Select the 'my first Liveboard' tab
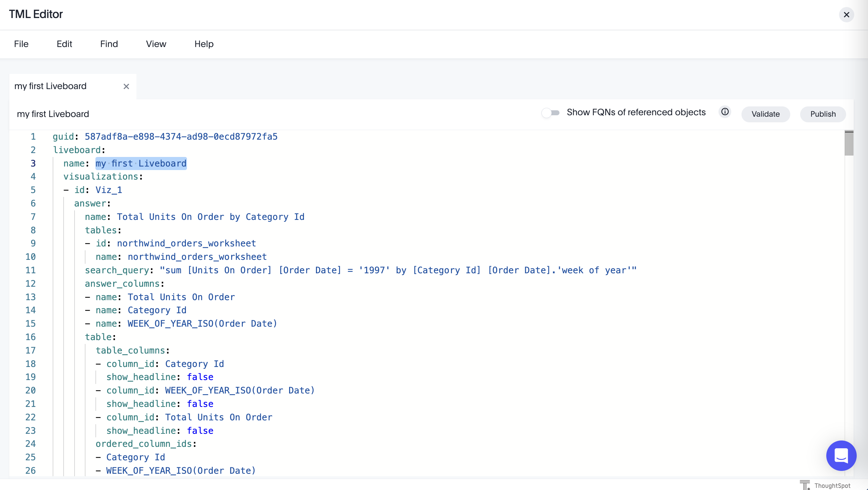Viewport: 868px width, 490px height. coord(51,86)
